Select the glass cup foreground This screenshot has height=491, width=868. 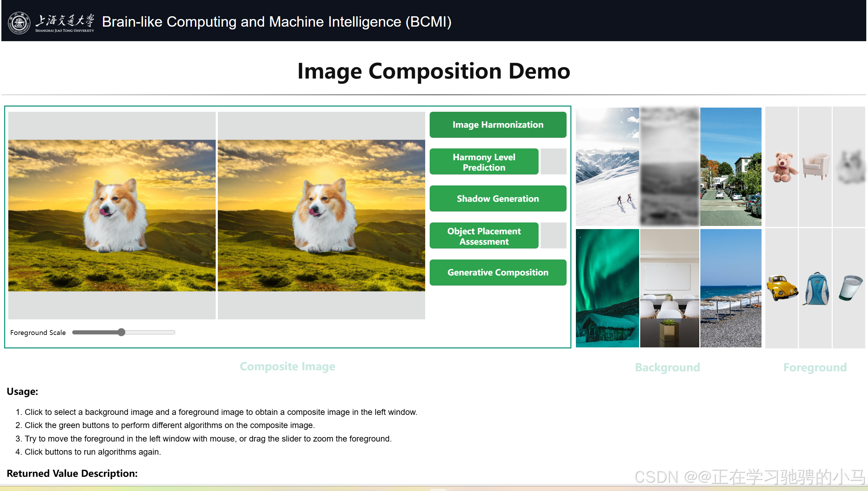tap(850, 288)
